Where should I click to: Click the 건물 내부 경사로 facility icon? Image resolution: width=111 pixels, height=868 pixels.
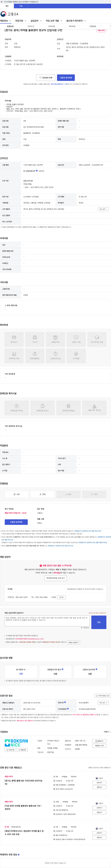tap(94, 408)
